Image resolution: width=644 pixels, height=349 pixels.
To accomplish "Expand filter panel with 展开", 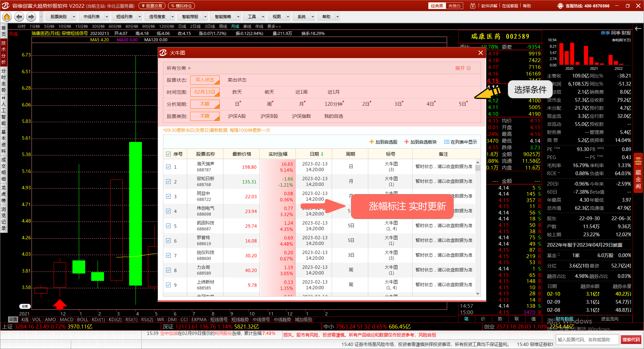I will [x=463, y=68].
